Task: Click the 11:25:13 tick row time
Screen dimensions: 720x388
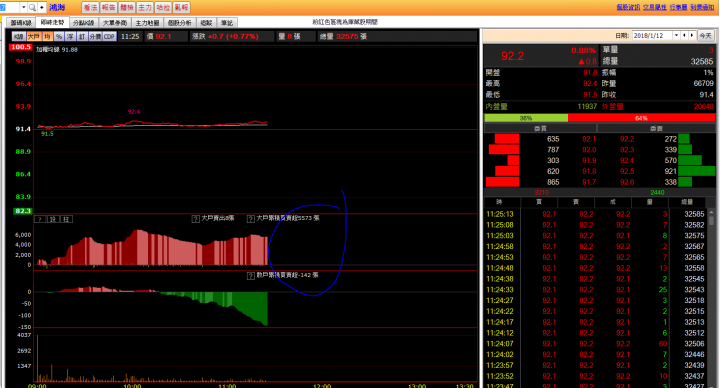Action: (500, 214)
